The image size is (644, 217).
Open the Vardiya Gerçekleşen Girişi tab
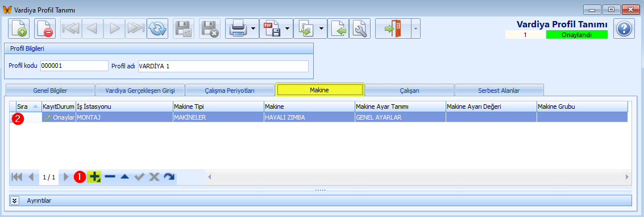140,90
